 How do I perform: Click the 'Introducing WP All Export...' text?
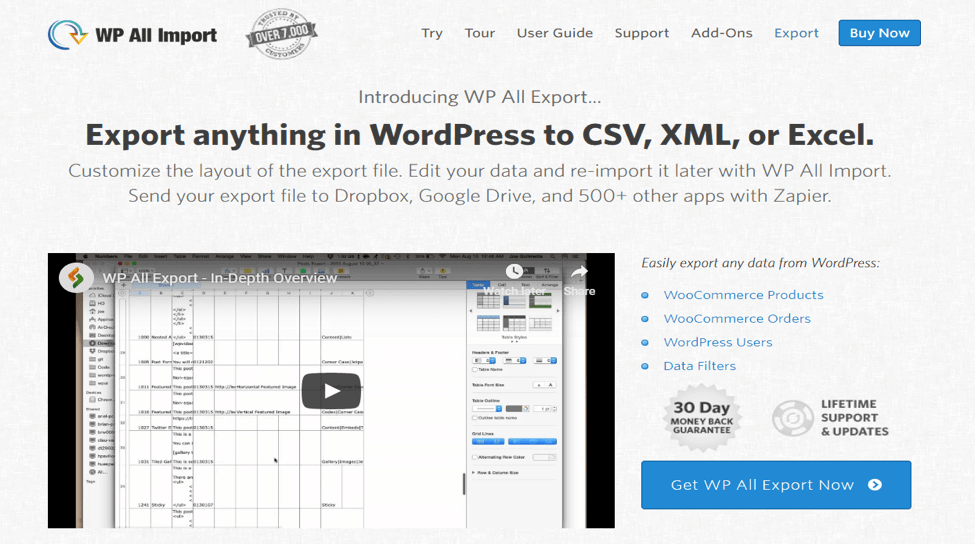479,97
